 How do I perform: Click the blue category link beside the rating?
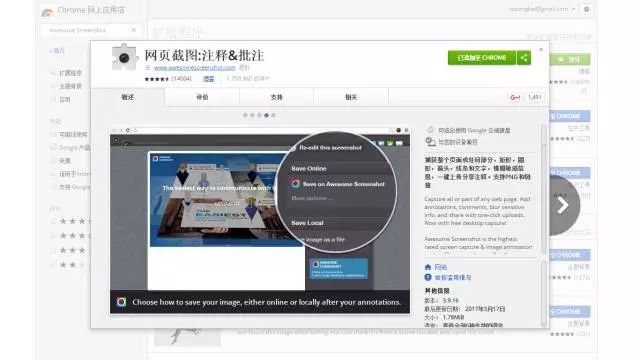pos(209,79)
